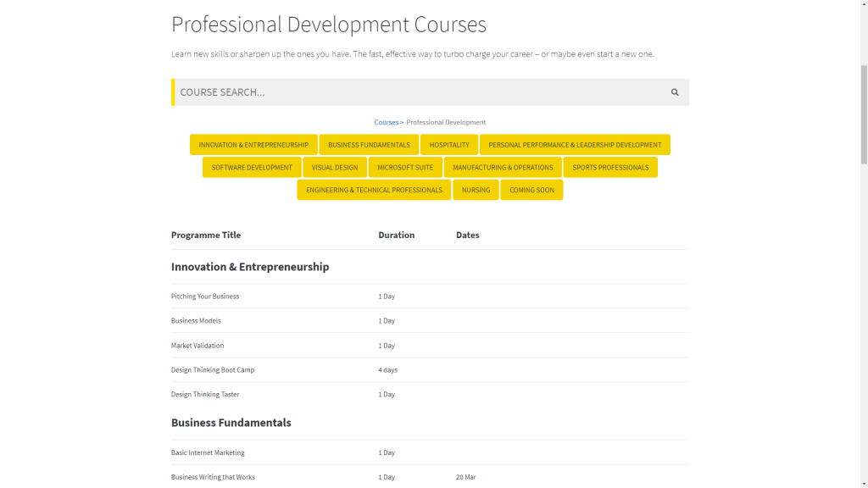Select Manufacturing & Operations category

click(503, 167)
